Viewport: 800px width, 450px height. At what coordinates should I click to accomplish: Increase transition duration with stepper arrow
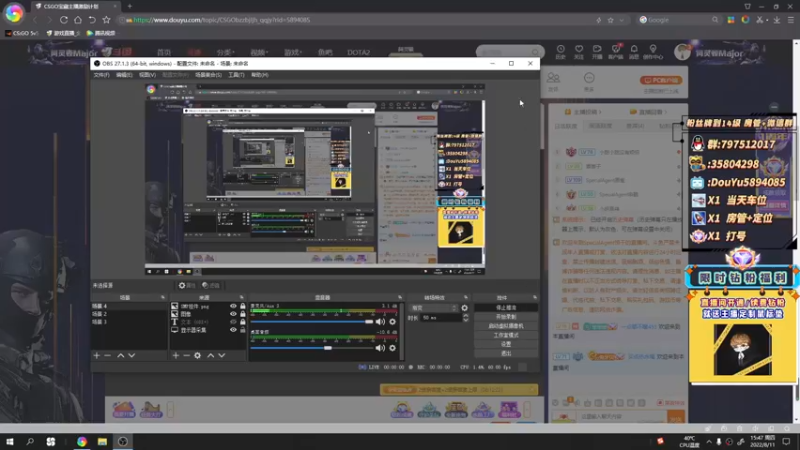pyautogui.click(x=465, y=316)
